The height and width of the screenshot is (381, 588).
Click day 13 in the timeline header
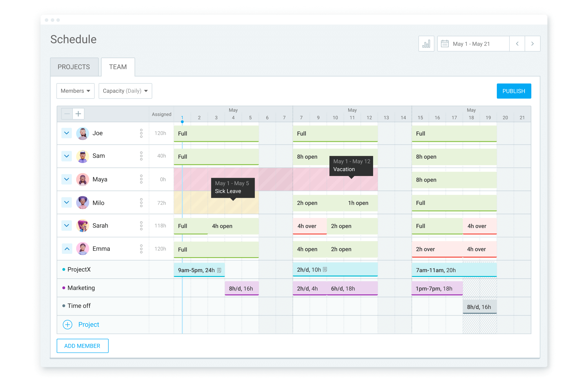coord(386,117)
